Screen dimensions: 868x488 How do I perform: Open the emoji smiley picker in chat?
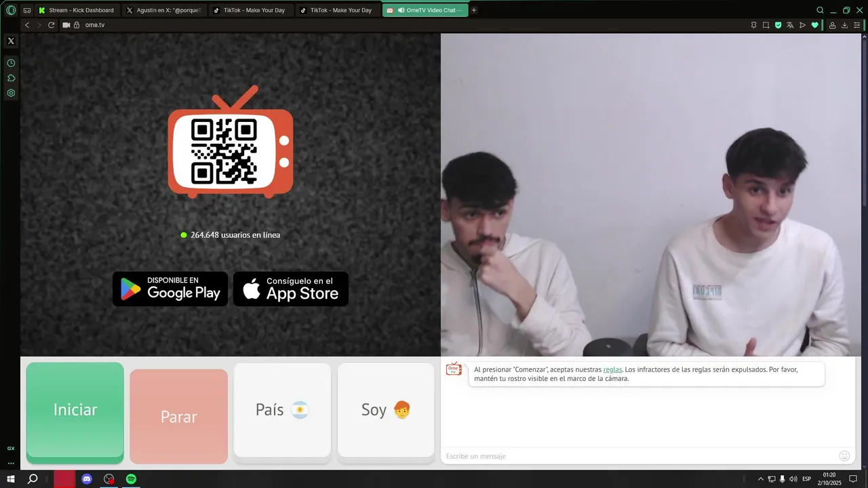tap(844, 456)
